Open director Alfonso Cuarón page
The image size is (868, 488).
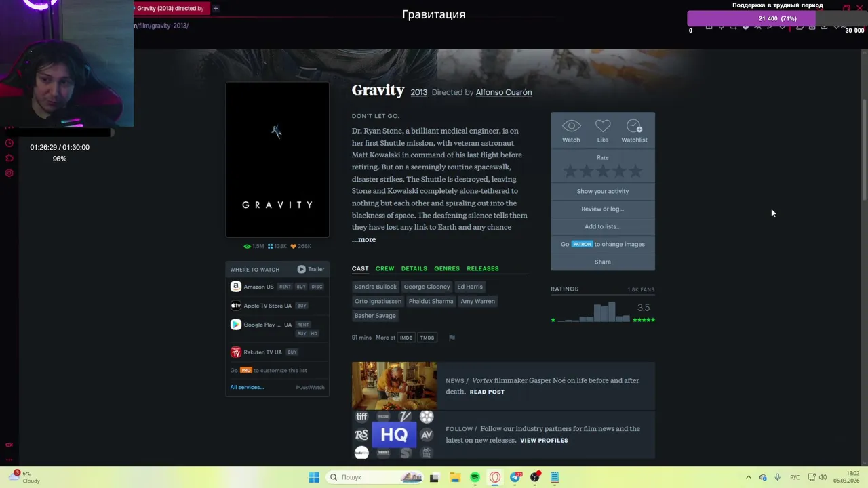pos(504,92)
